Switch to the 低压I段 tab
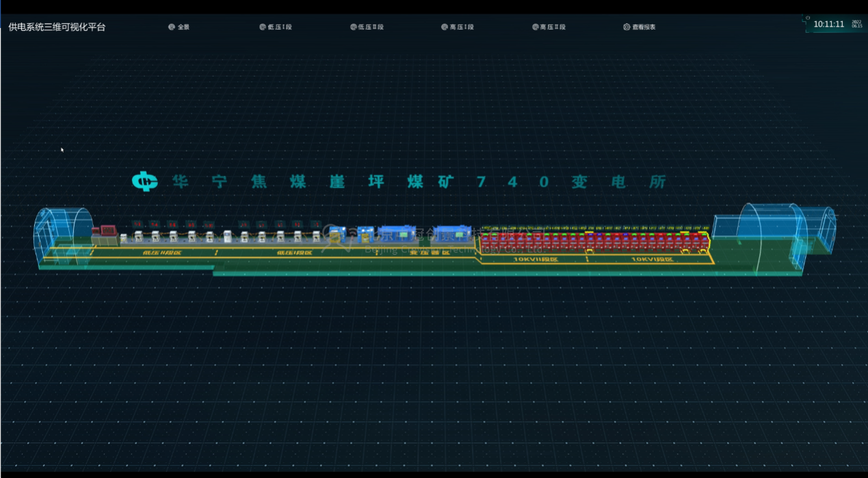Screen dimensions: 868x478 pyautogui.click(x=276, y=27)
